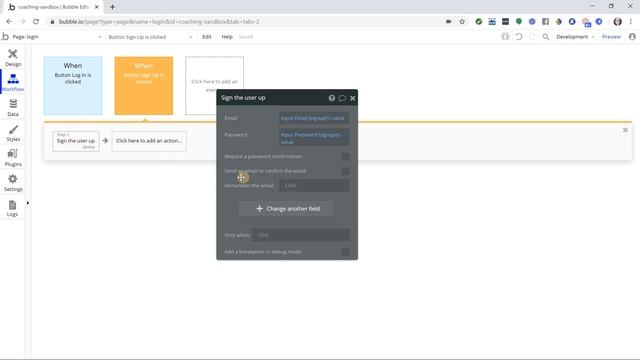This screenshot has width=640, height=360.
Task: Click the Preview link
Action: (611, 37)
